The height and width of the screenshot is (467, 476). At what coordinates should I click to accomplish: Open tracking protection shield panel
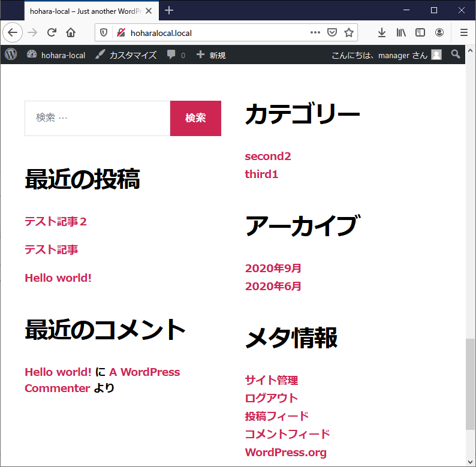click(x=104, y=32)
